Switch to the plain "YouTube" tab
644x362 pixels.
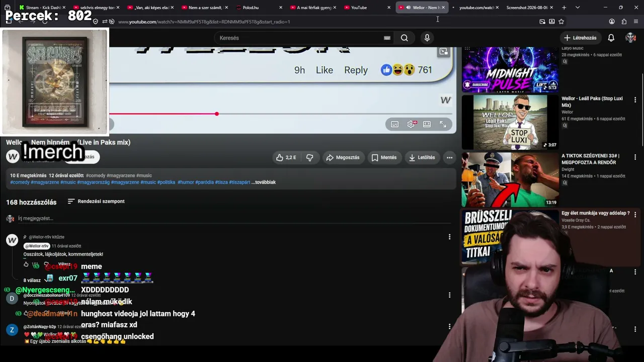pos(368,8)
